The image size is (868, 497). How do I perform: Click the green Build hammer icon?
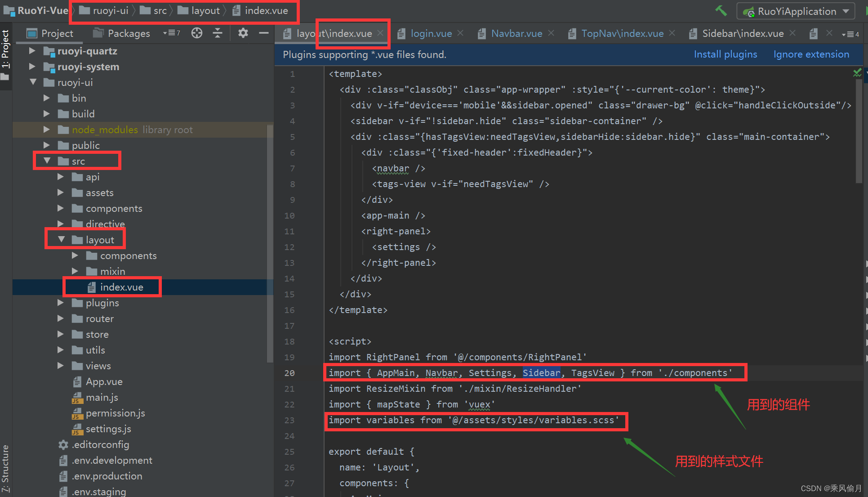(x=721, y=11)
